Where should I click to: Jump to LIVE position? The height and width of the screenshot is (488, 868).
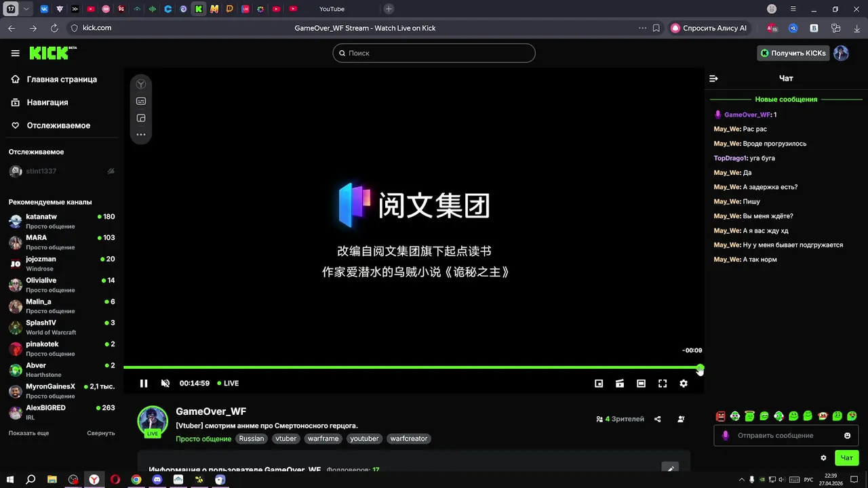pyautogui.click(x=228, y=383)
